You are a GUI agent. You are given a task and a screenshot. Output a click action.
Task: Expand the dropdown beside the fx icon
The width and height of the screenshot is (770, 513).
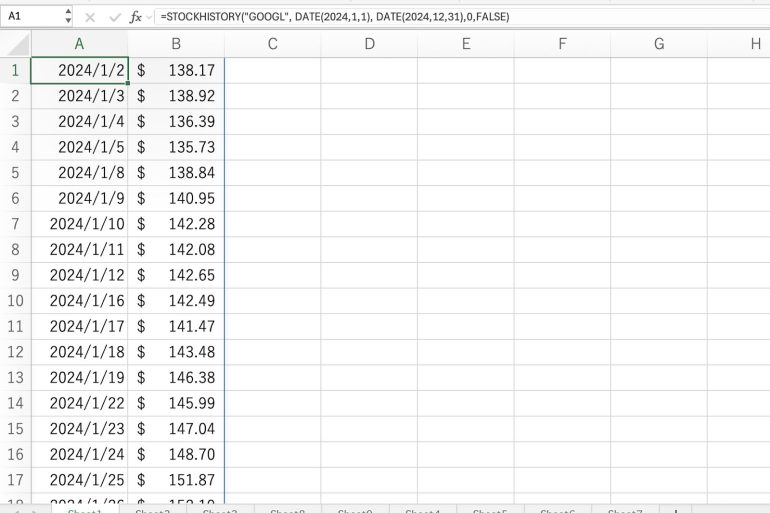[x=149, y=18]
